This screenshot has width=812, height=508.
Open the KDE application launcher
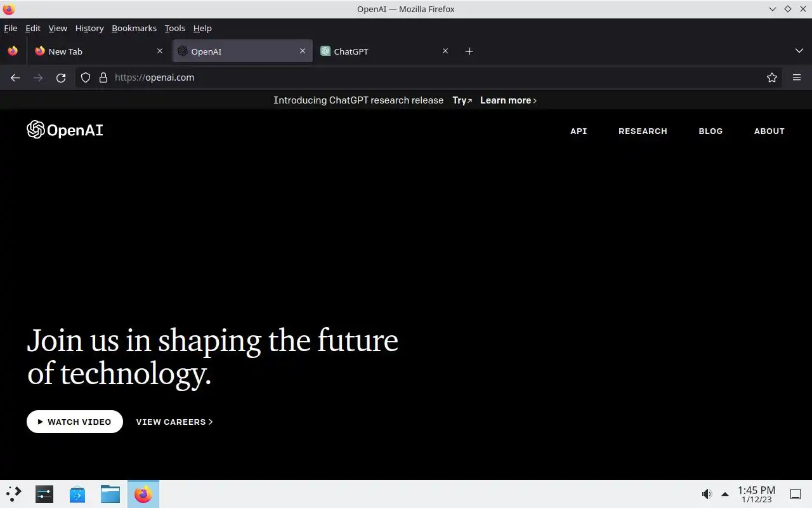click(14, 493)
